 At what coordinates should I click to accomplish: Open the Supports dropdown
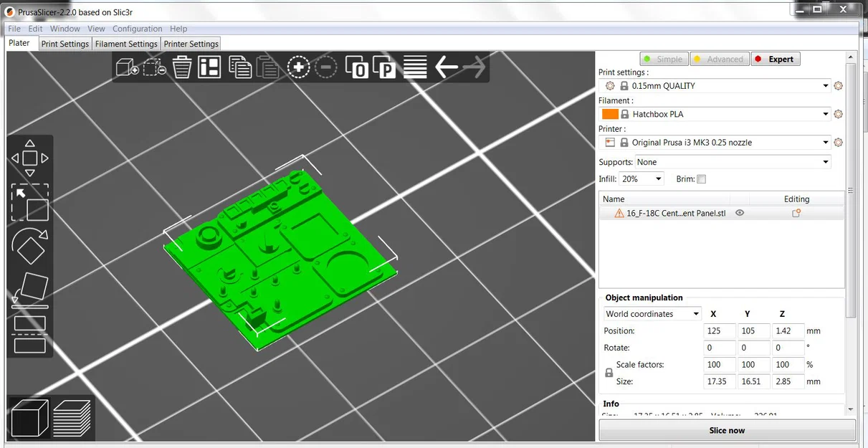[733, 162]
